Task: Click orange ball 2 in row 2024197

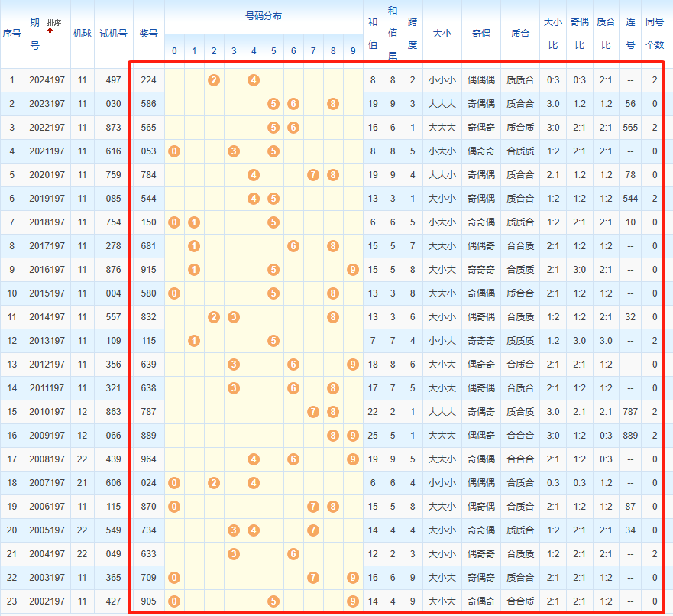Action: coord(214,80)
